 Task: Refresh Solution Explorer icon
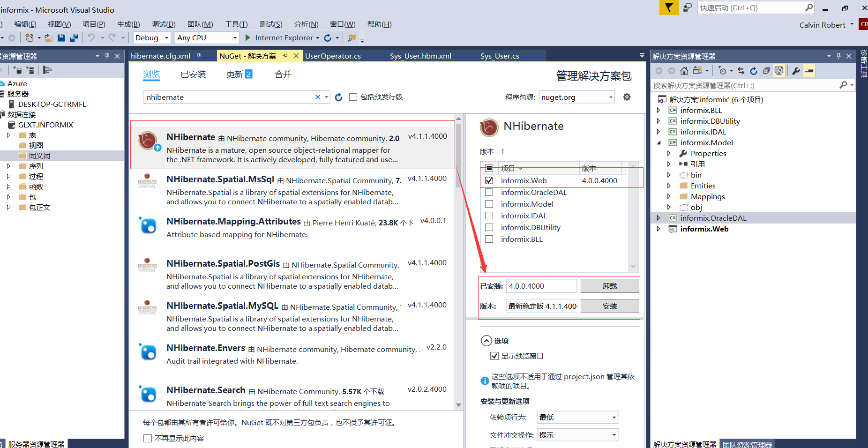pos(754,71)
